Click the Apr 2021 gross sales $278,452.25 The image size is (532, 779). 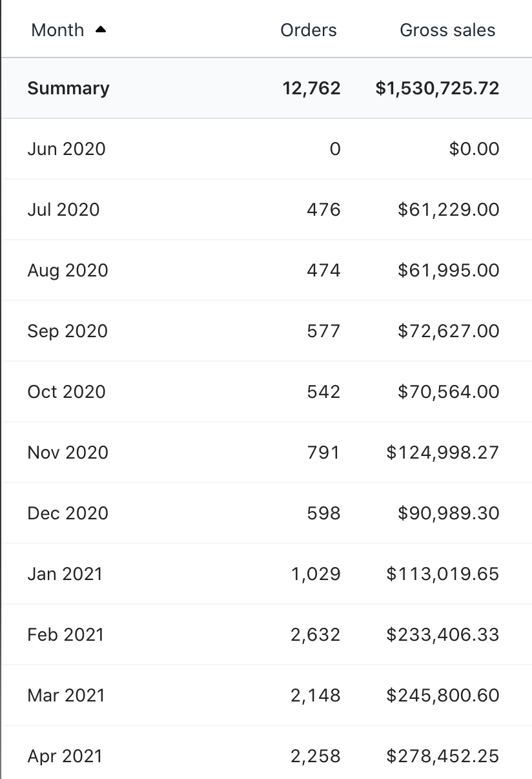point(443,756)
